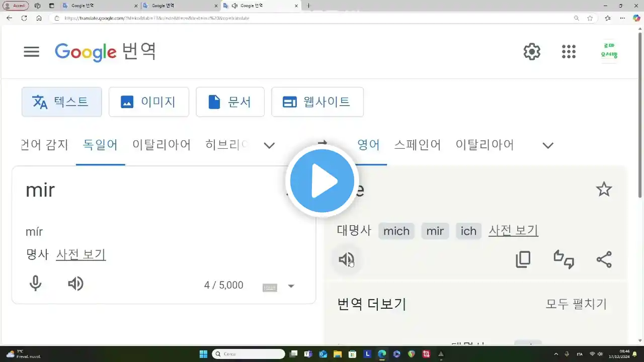Open a new browser tab
The image size is (644, 362).
pyautogui.click(x=308, y=6)
